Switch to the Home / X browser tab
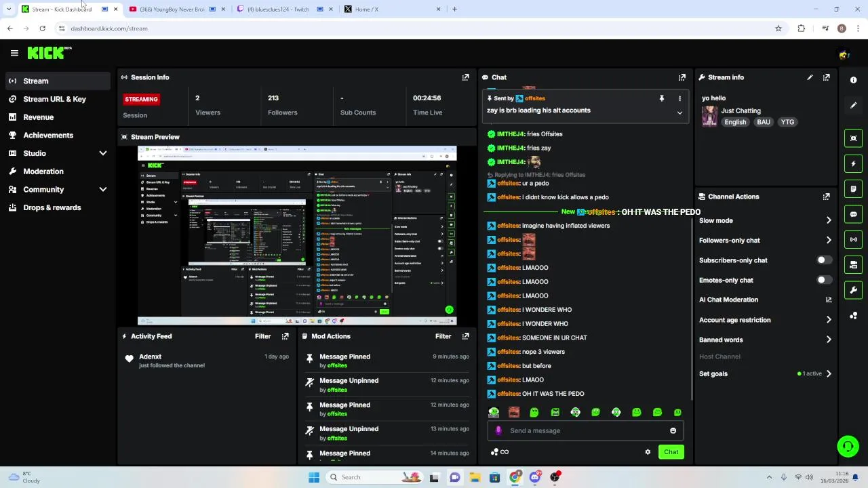This screenshot has width=868, height=488. [x=391, y=9]
